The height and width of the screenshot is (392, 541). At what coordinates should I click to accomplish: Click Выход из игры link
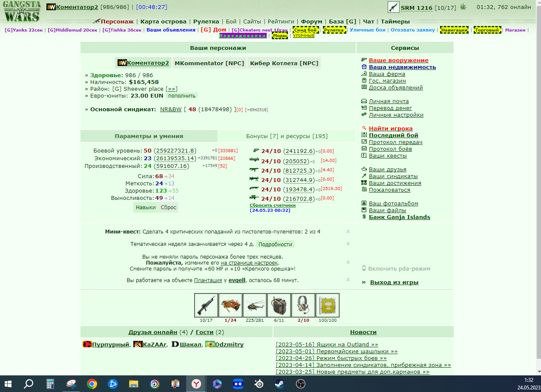394,282
